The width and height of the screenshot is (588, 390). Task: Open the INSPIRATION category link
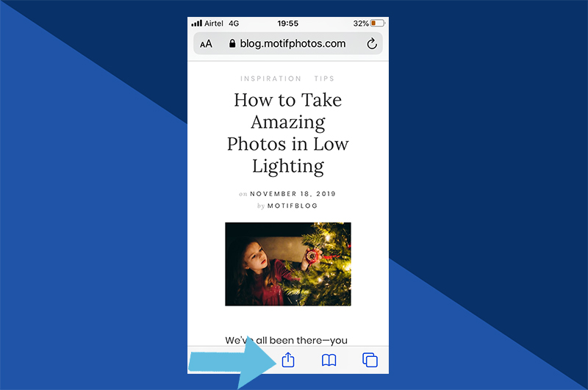coord(270,79)
